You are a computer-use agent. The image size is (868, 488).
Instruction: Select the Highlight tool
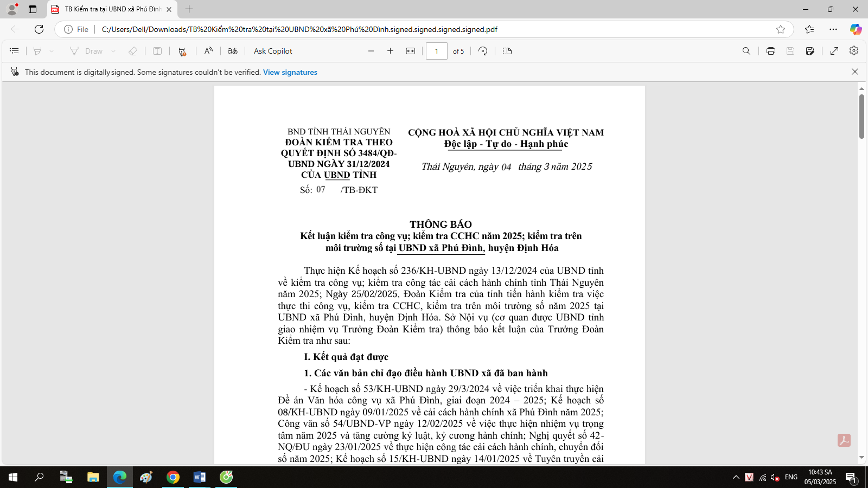[37, 51]
